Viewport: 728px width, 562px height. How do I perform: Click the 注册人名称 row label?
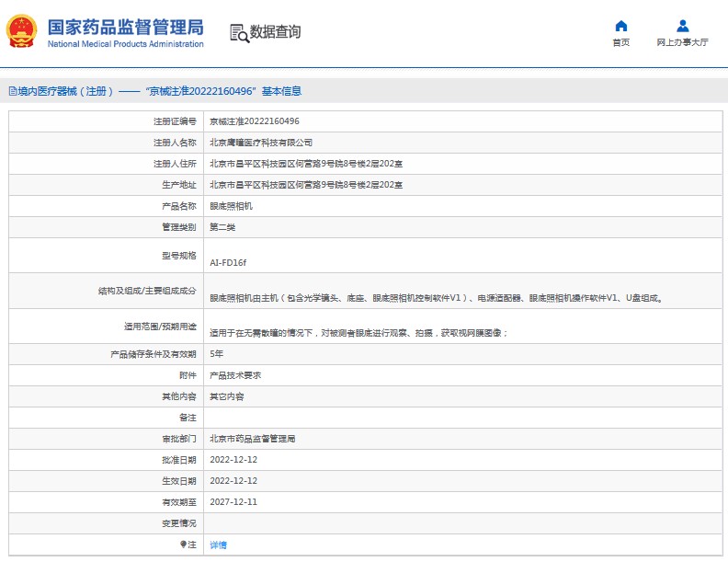[x=175, y=143]
